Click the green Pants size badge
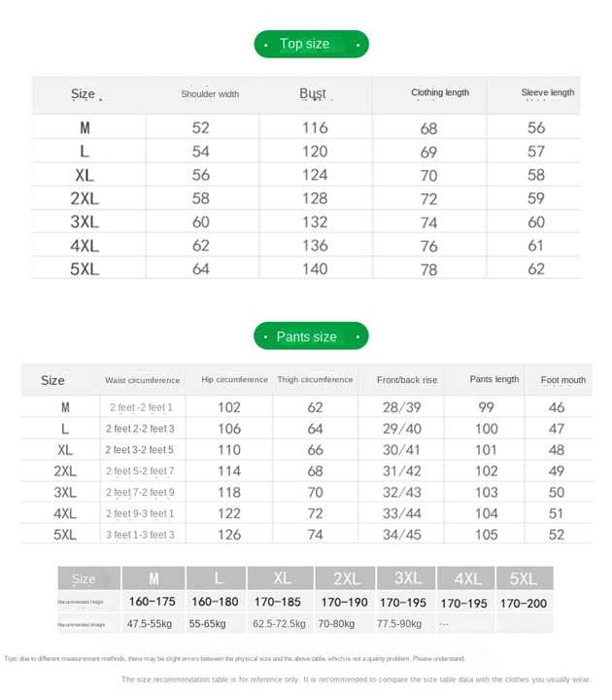Screen dimensions: 612x700 pyautogui.click(x=311, y=335)
